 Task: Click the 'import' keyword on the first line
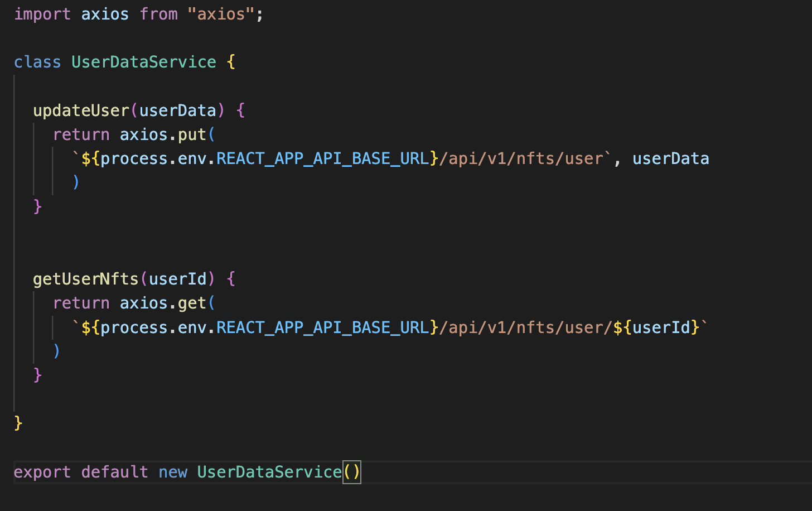point(42,13)
